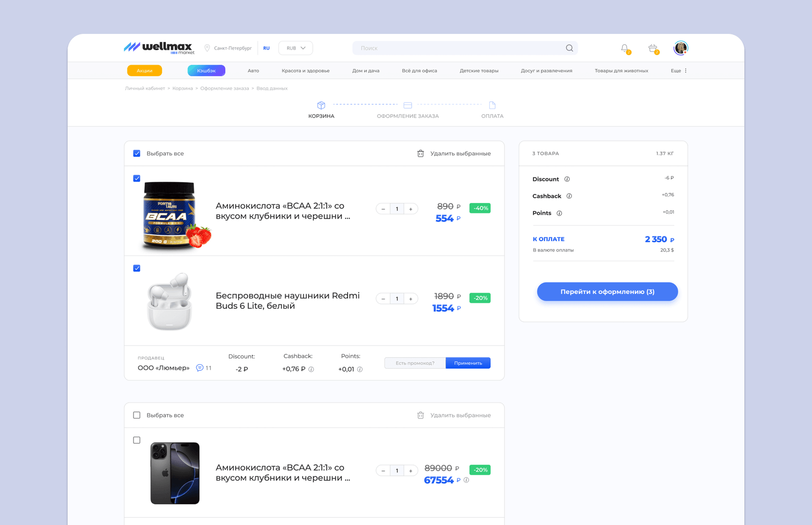The height and width of the screenshot is (525, 812).
Task: Click the location pin icon
Action: point(207,48)
